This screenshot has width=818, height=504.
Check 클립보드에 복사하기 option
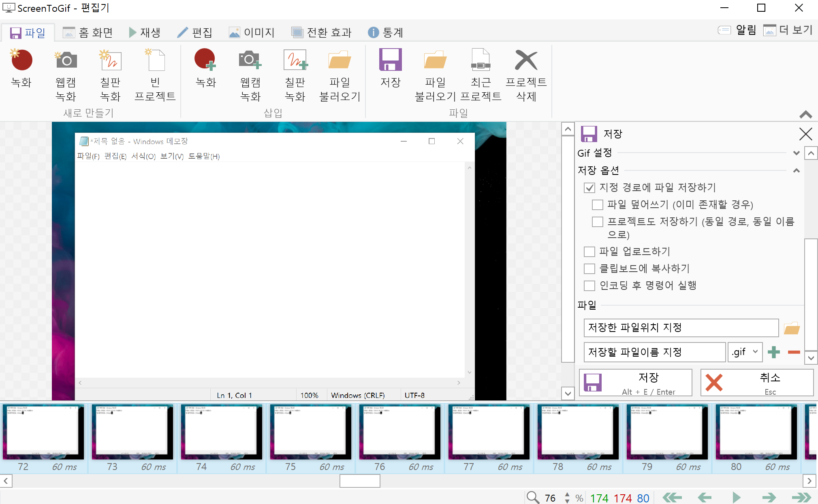[589, 269]
